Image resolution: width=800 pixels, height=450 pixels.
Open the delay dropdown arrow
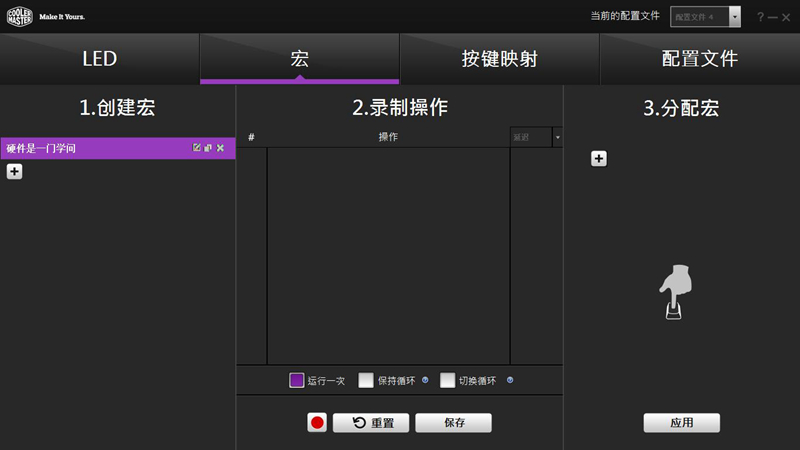pos(558,137)
